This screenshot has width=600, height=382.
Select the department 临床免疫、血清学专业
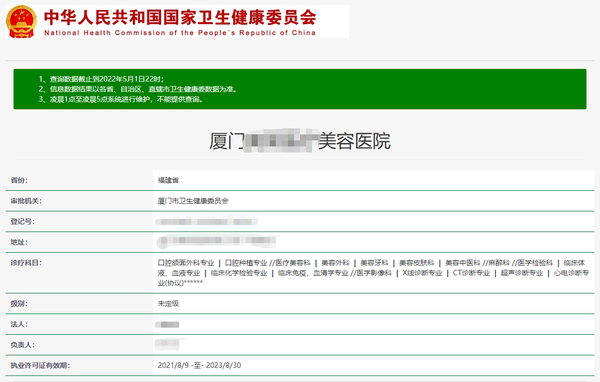(313, 273)
